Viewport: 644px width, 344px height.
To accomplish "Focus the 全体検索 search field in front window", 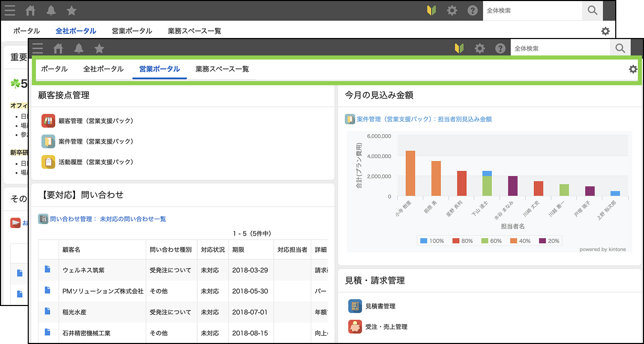I will click(x=560, y=49).
